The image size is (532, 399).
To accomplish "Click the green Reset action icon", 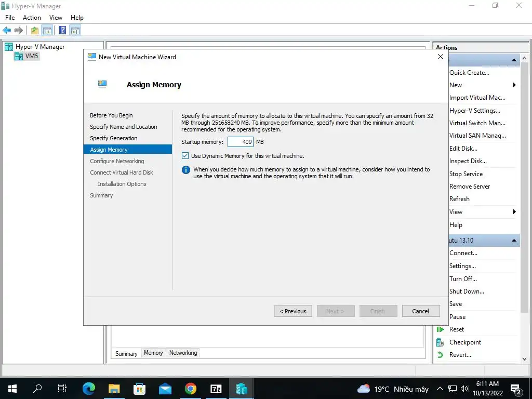I will [440, 329].
